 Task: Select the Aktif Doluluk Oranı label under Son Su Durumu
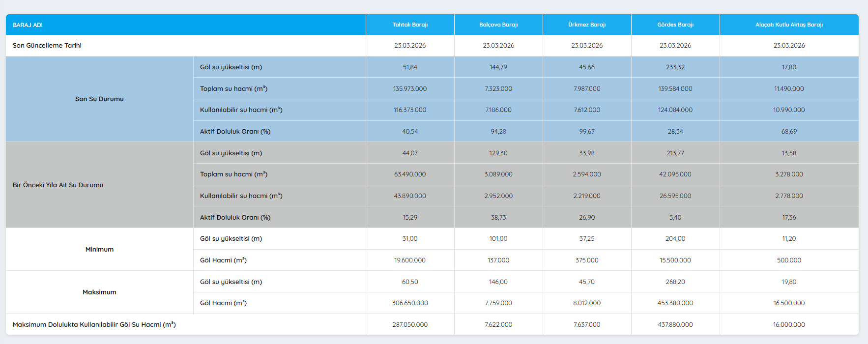click(235, 132)
